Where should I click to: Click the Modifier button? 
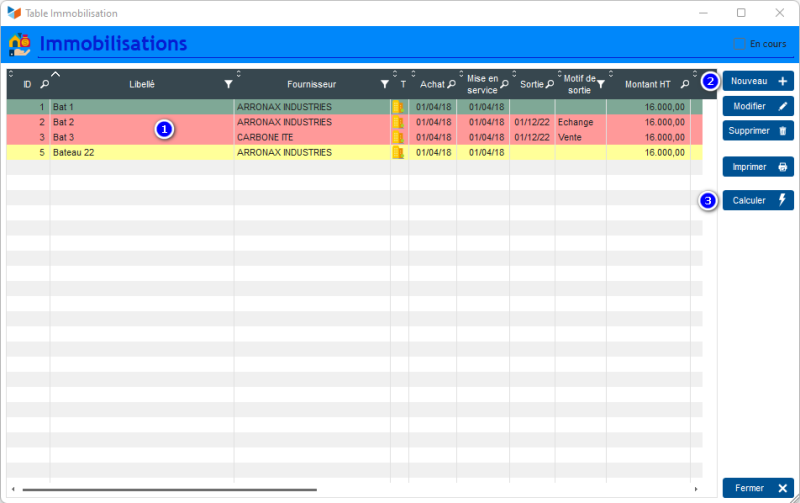click(757, 106)
